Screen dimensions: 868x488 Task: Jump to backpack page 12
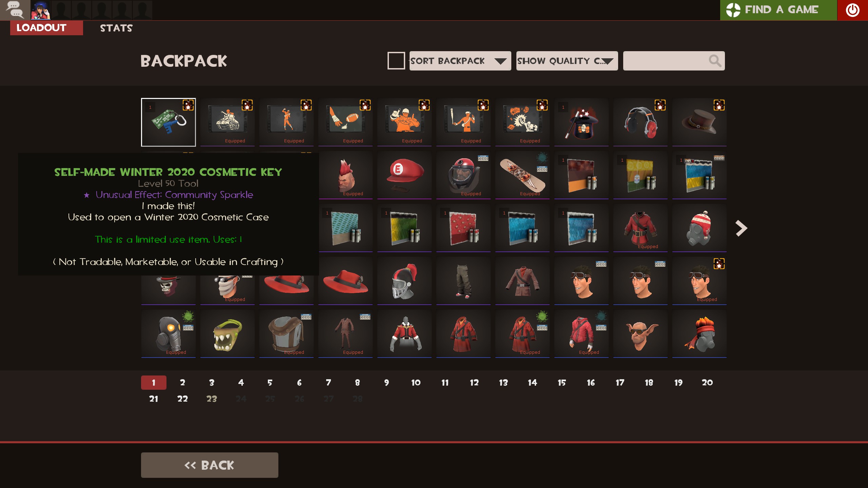474,383
